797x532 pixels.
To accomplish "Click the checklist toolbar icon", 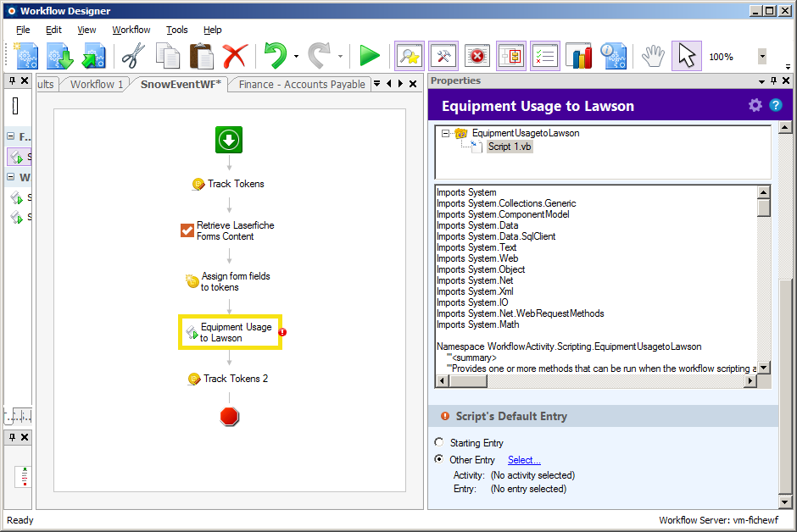I will 545,56.
